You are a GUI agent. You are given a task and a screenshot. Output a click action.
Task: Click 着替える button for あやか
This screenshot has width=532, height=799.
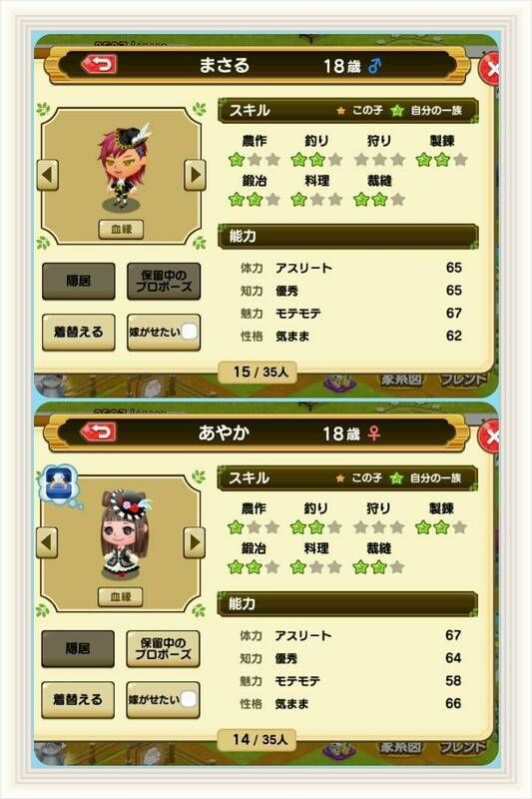78,700
